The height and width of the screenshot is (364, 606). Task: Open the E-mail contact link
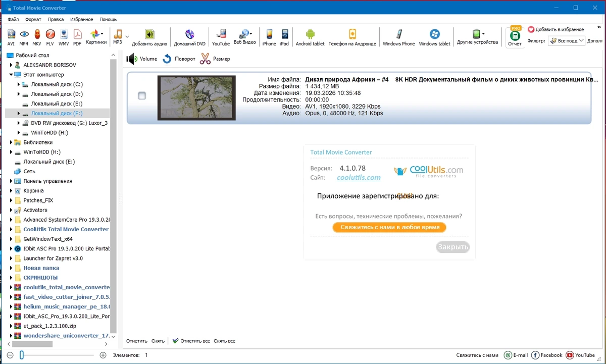click(x=516, y=355)
